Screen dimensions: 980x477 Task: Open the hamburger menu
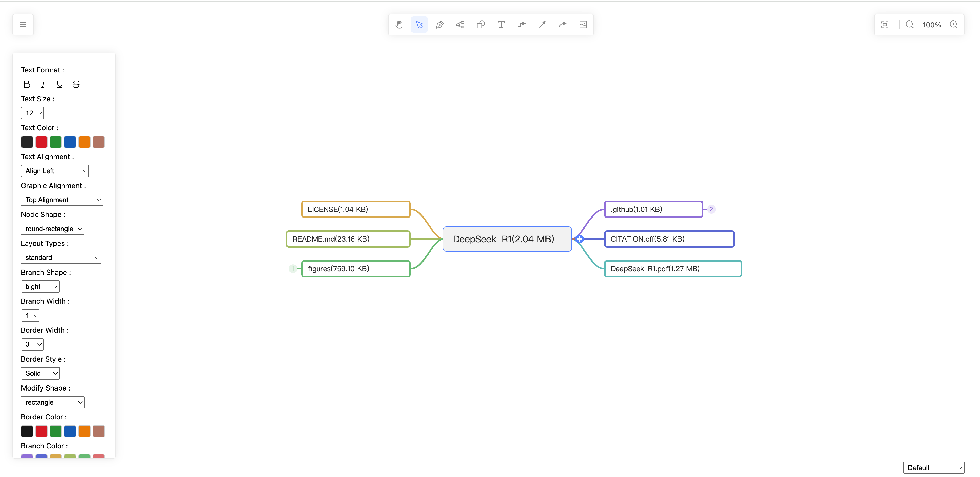23,25
